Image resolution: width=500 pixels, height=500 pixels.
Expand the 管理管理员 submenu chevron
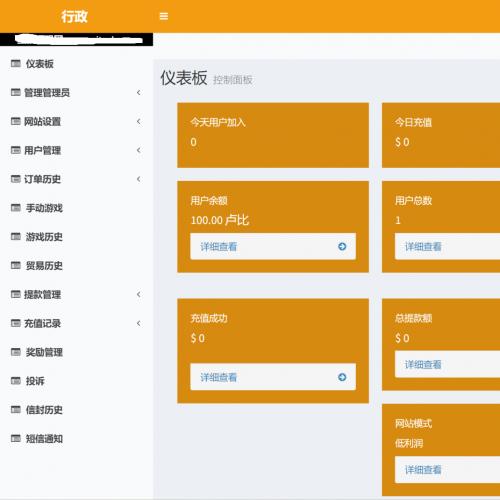pyautogui.click(x=139, y=92)
